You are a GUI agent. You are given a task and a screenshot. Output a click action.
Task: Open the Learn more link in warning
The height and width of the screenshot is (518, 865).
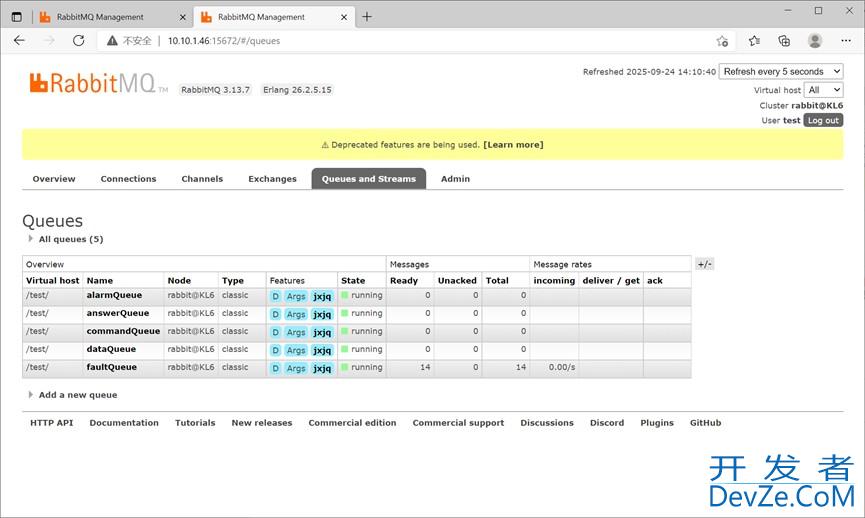click(x=513, y=145)
